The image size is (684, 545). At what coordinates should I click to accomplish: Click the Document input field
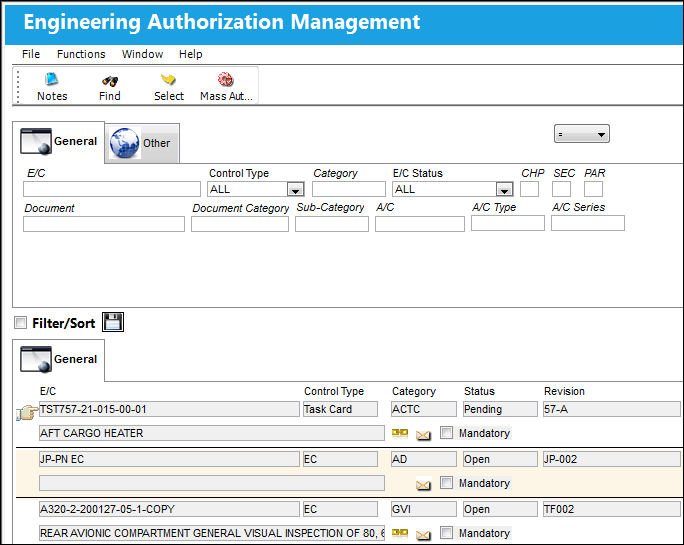[104, 224]
